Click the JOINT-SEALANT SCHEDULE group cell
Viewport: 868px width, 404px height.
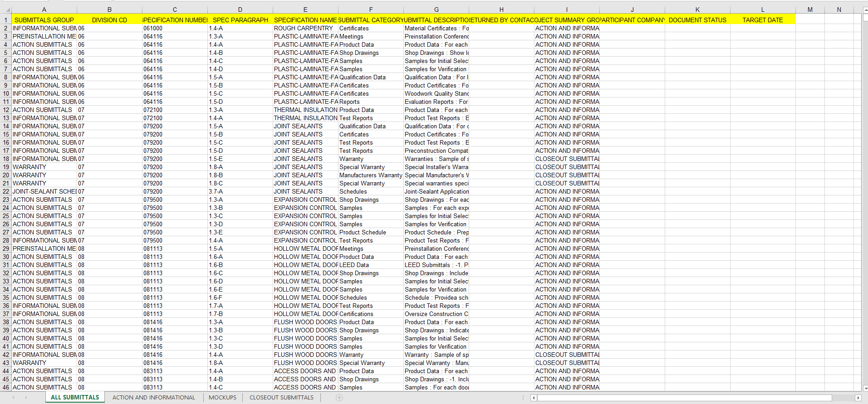click(x=44, y=191)
